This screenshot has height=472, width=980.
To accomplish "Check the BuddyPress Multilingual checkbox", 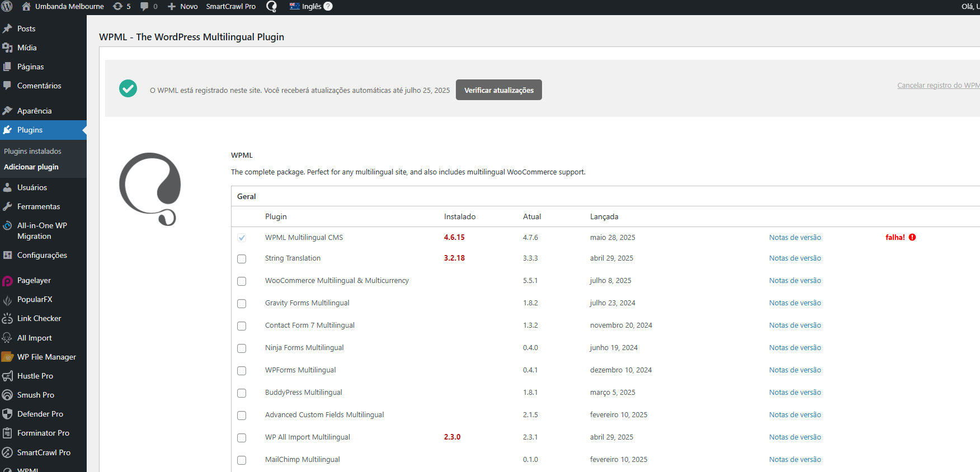I will point(242,393).
